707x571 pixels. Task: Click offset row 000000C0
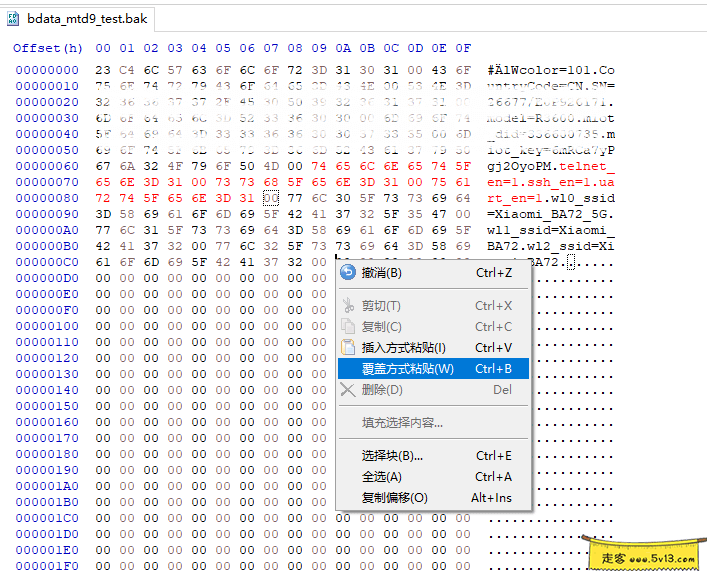tap(47, 262)
